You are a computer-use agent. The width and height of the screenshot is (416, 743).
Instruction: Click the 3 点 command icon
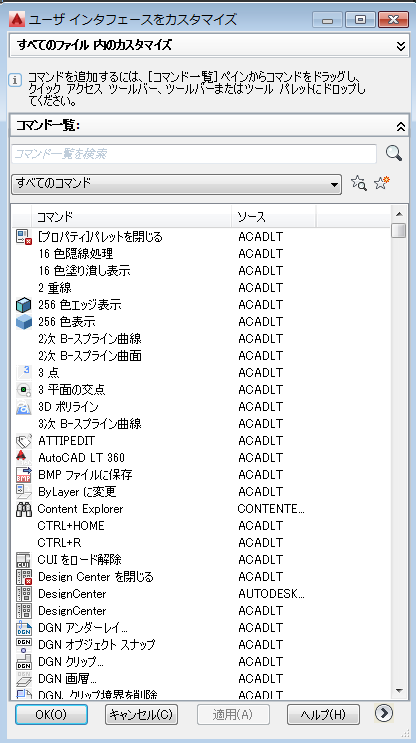click(23, 372)
